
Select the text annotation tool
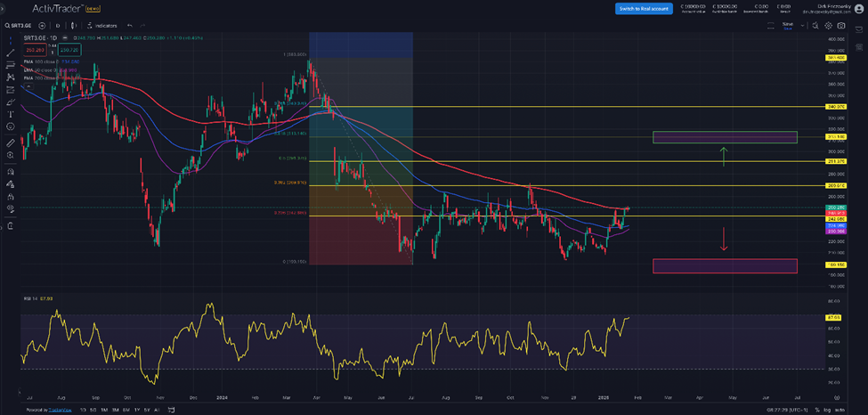pyautogui.click(x=11, y=114)
